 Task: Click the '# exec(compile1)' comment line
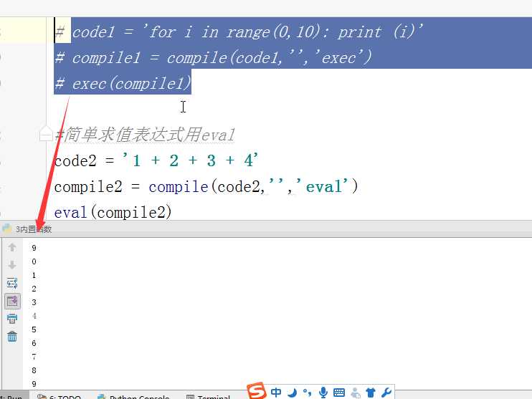coord(123,83)
